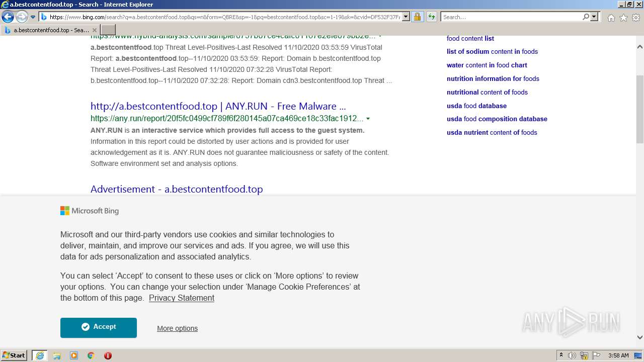Open related search 'usda food composition database'
644x362 pixels.
pos(497,119)
